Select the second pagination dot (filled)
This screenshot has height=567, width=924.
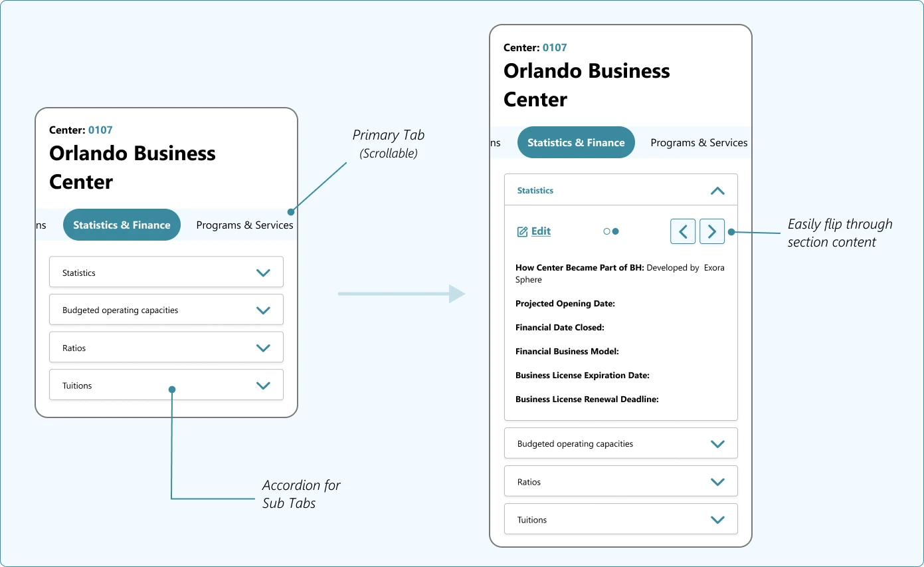pos(616,231)
